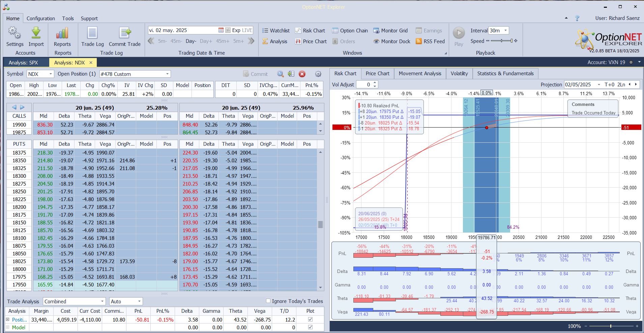Click the puts table vertical scrollbar thumb

point(320,224)
